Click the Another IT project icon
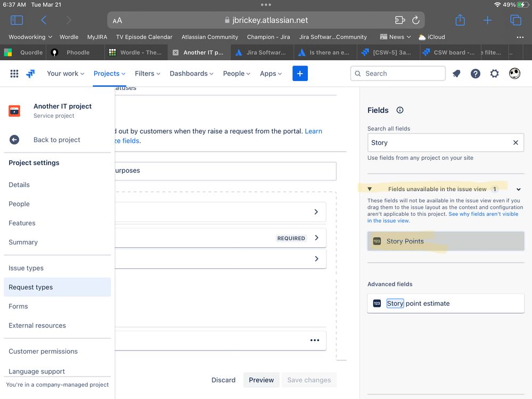 14,111
